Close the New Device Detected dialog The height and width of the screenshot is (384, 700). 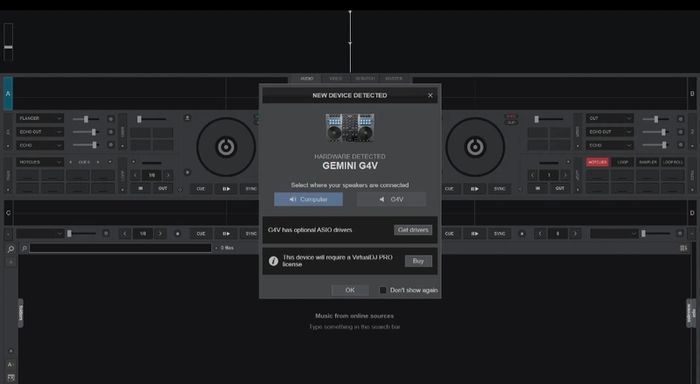(430, 96)
